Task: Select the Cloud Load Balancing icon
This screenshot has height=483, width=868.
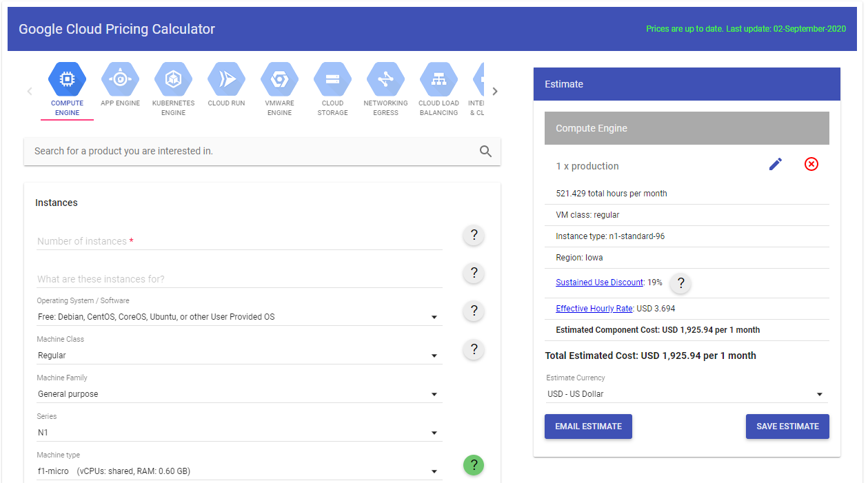Action: coord(438,80)
